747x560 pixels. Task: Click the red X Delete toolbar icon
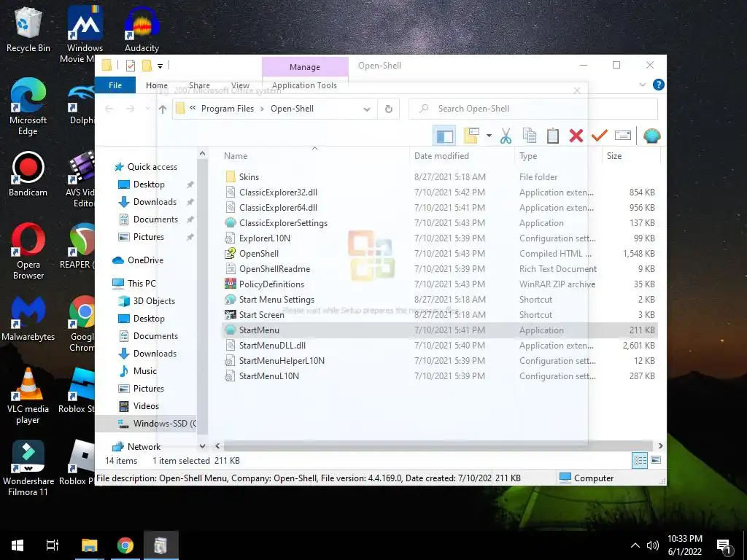coord(576,136)
